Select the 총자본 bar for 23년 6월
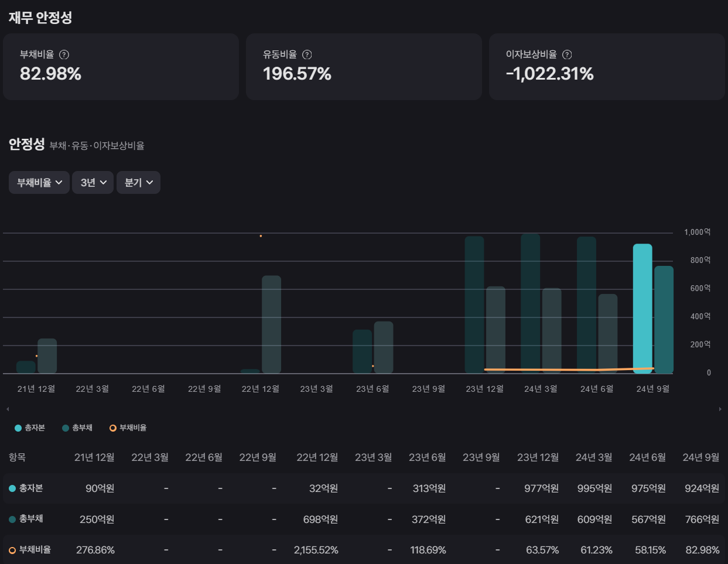This screenshot has width=728, height=564. point(363,351)
